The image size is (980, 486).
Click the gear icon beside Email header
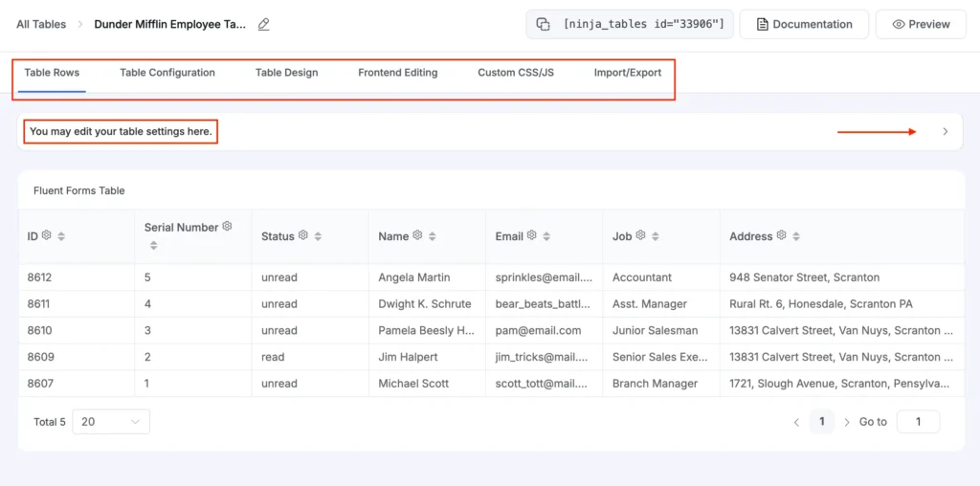tap(532, 235)
